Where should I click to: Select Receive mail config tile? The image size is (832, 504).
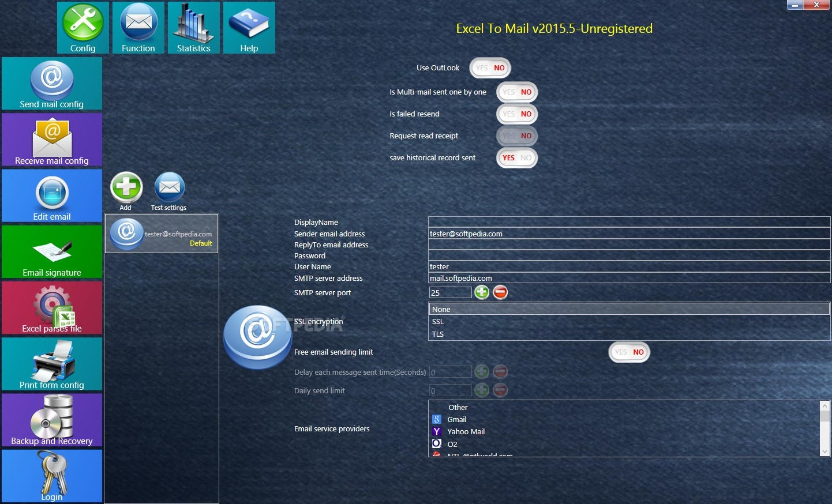pyautogui.click(x=52, y=140)
